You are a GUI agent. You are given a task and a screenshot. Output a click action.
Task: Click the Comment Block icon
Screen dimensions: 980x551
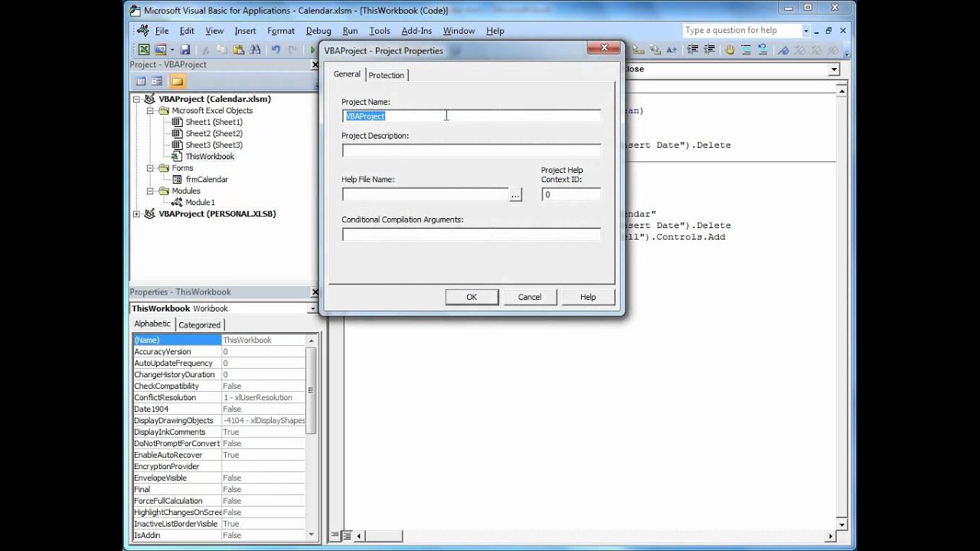pyautogui.click(x=746, y=50)
